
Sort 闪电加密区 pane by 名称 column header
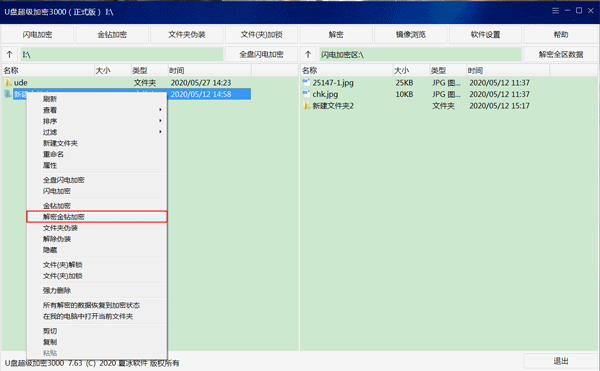tap(347, 70)
